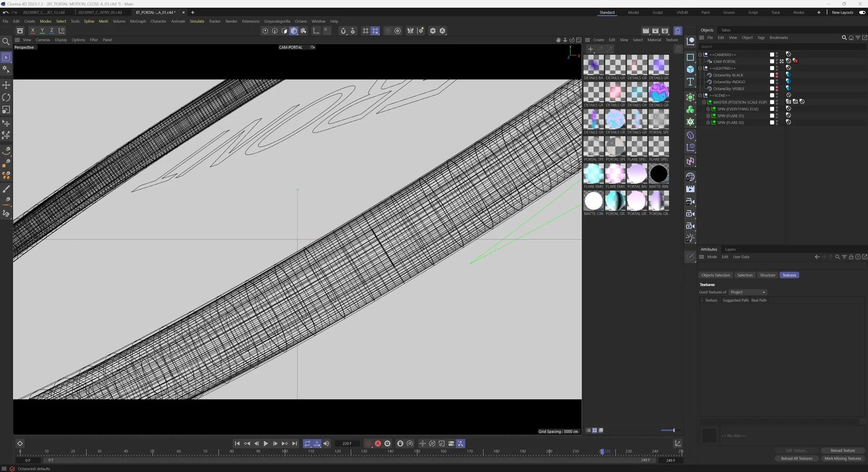Activate Gouraud shading viewport mode
This screenshot has height=472, width=868.
pyautogui.click(x=293, y=31)
